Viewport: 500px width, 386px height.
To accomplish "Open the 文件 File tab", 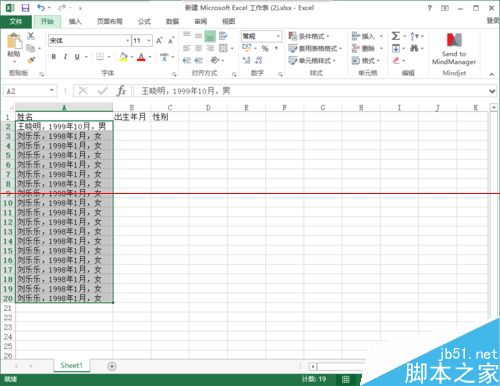I will [16, 22].
